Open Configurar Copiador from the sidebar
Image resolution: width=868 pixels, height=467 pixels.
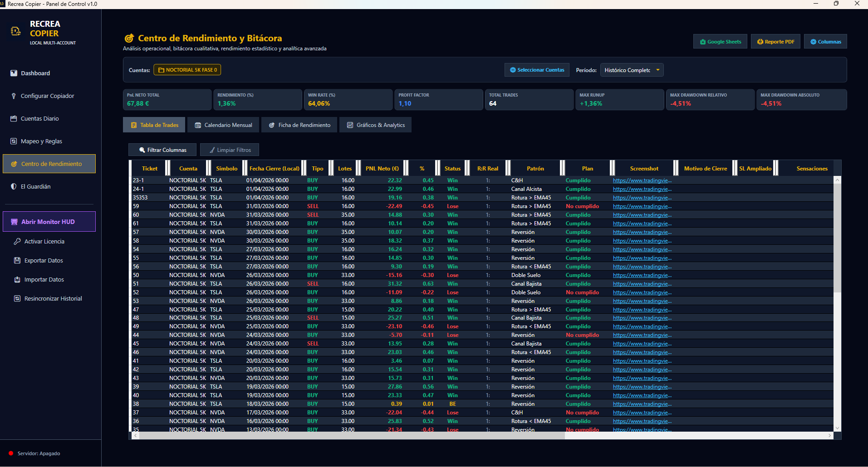(x=49, y=96)
